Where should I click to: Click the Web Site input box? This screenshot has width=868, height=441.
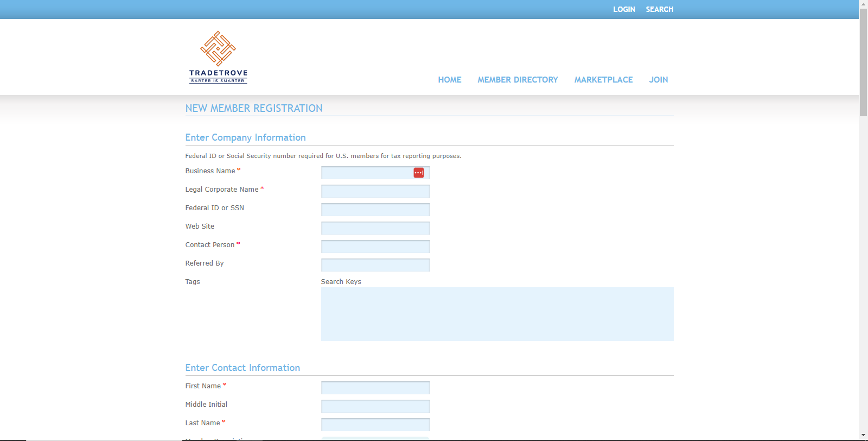coord(375,228)
